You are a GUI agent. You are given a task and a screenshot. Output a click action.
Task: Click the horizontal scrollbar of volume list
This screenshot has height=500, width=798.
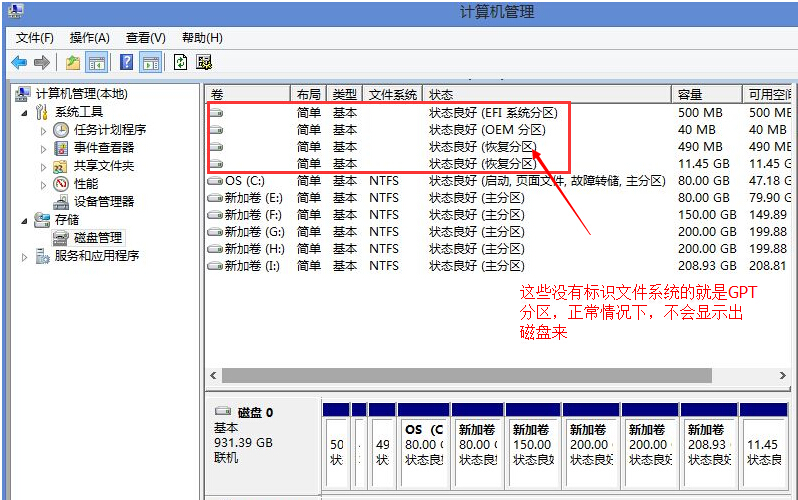(466, 375)
